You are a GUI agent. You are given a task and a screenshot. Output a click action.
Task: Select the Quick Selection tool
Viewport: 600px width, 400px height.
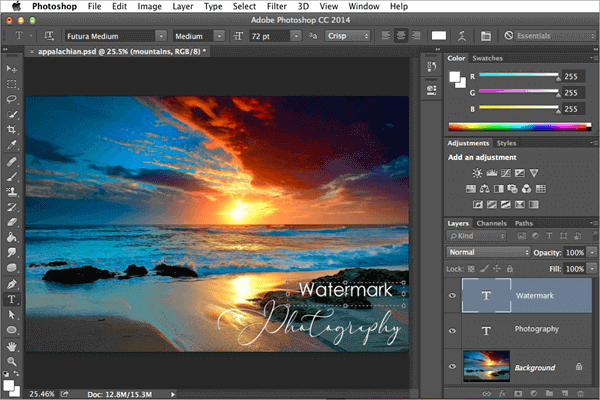tap(11, 114)
